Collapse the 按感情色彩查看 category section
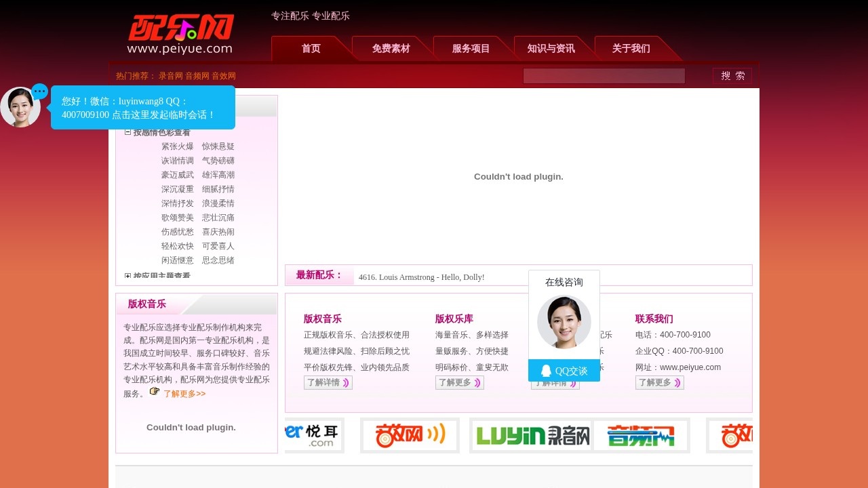The height and width of the screenshot is (488, 868). 127,132
